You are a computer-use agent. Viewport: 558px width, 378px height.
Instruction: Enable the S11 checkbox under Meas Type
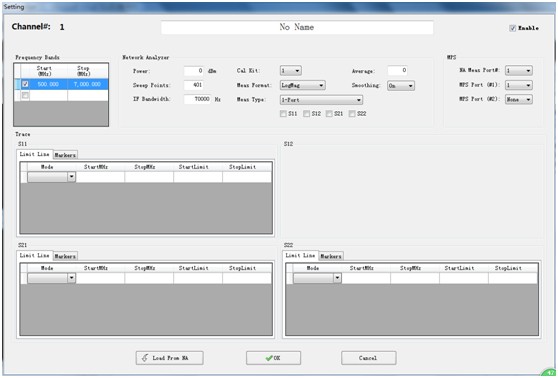[x=283, y=114]
